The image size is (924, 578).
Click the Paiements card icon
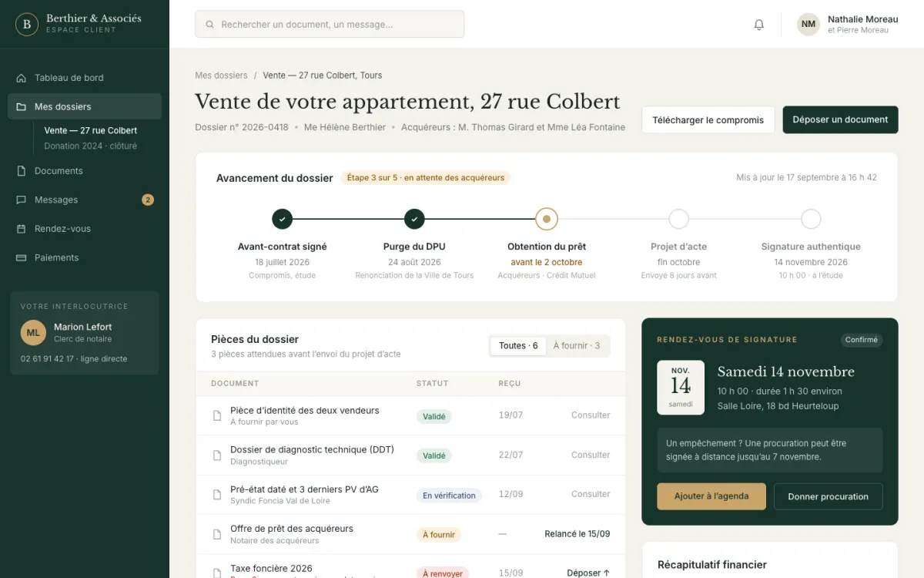(22, 257)
